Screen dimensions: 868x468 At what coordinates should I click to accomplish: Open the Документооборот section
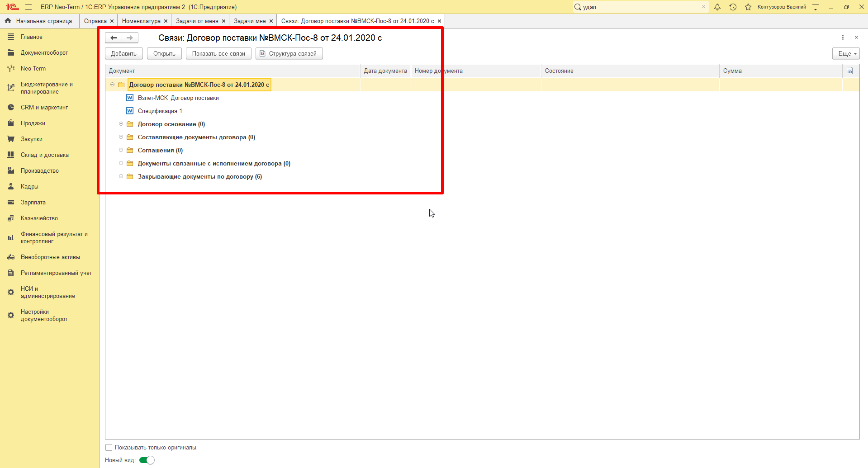coord(44,52)
